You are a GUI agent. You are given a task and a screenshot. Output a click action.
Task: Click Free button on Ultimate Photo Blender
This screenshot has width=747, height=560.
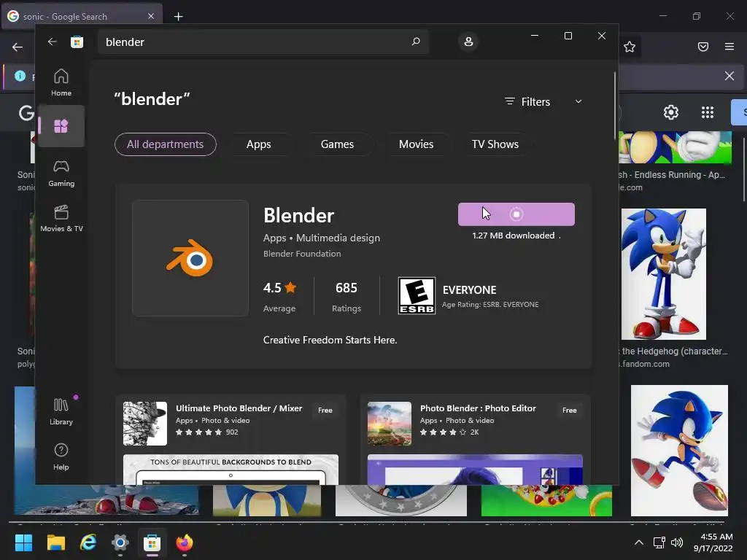coord(325,410)
